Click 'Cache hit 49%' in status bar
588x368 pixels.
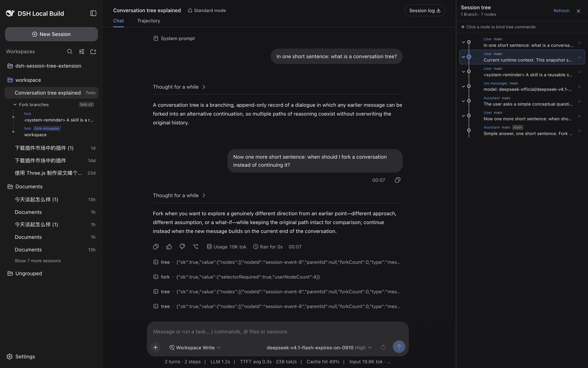click(323, 362)
